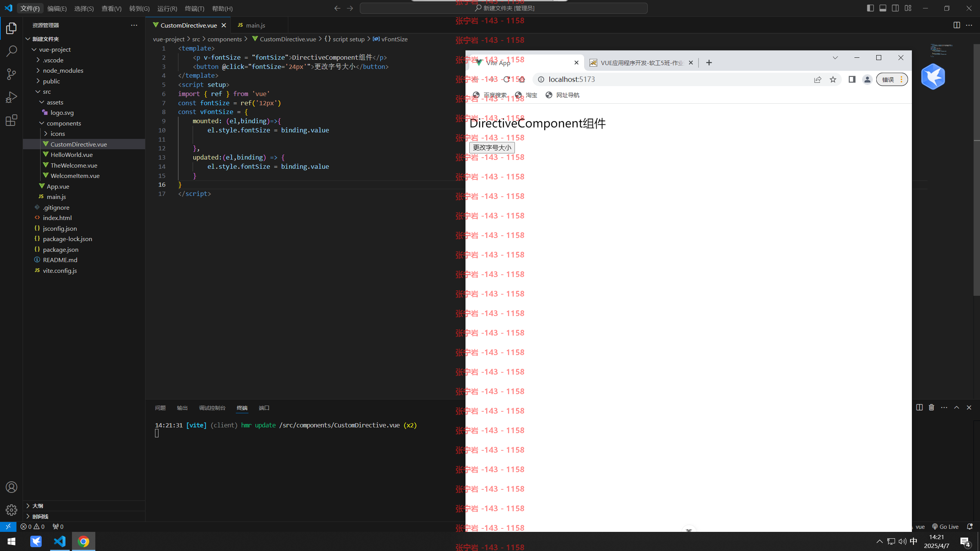The height and width of the screenshot is (551, 980).
Task: Open the notifications bell in status bar
Action: coord(970,527)
